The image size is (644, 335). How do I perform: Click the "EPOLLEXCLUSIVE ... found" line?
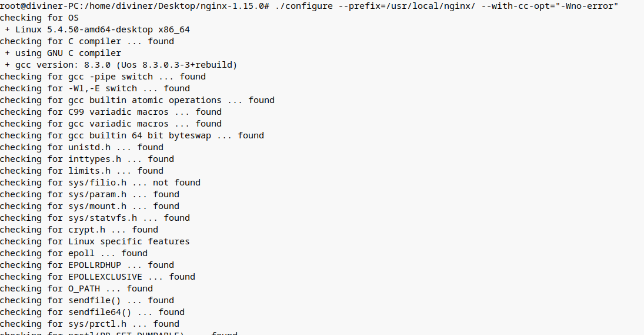97,277
